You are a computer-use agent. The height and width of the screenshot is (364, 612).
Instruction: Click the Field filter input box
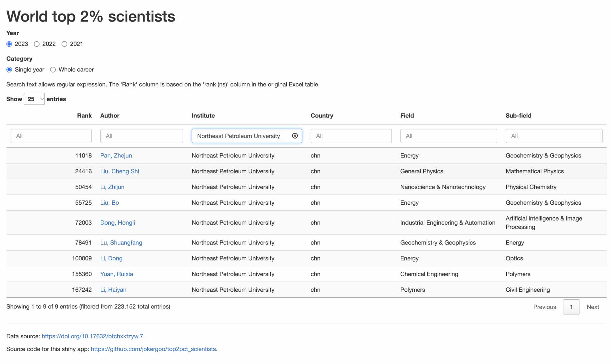point(448,136)
